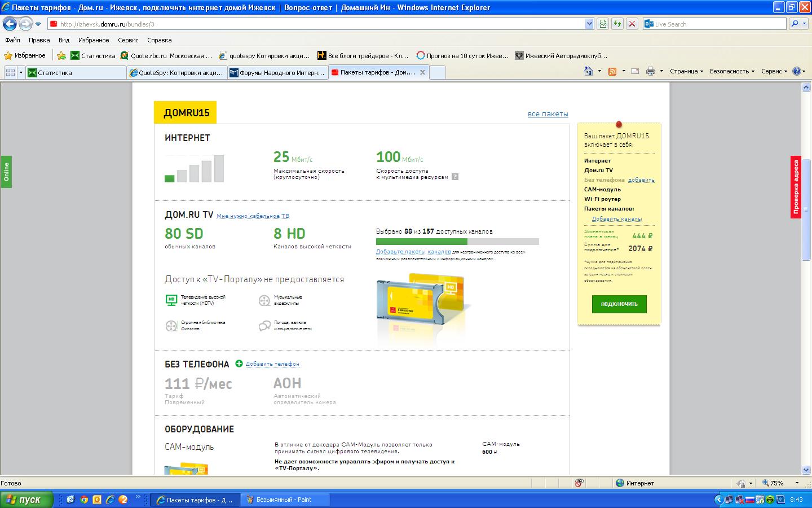Click добавить link in yellow summary note
This screenshot has height=508, width=812.
pos(641,180)
